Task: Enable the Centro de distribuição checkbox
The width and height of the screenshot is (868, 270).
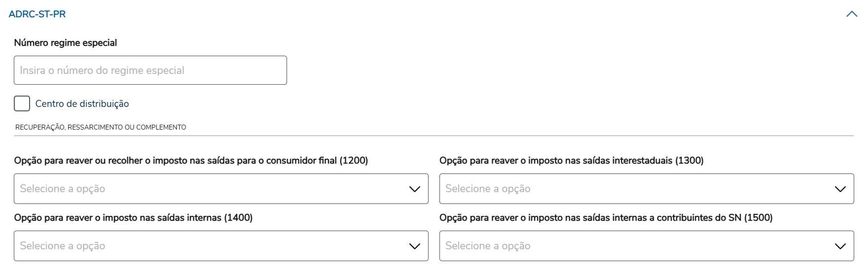Action: [22, 103]
